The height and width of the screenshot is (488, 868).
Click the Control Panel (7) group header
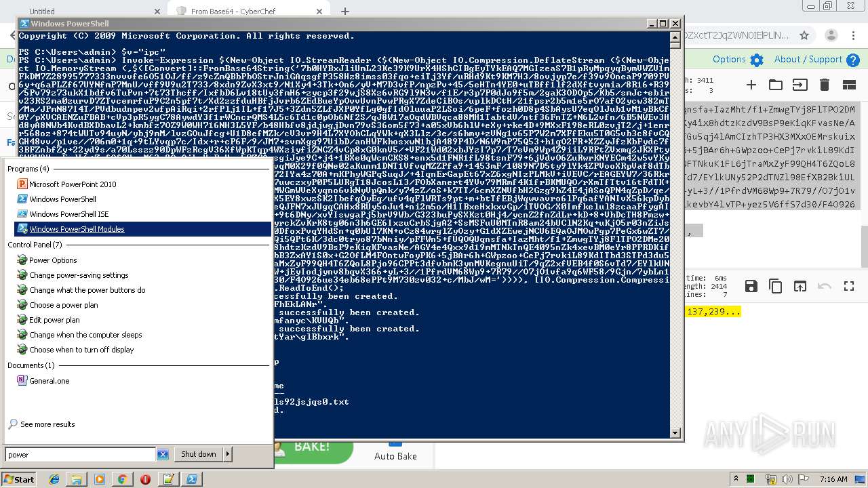(35, 245)
